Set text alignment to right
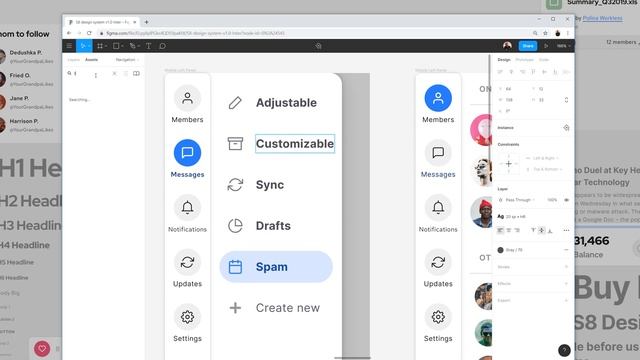 (517, 230)
